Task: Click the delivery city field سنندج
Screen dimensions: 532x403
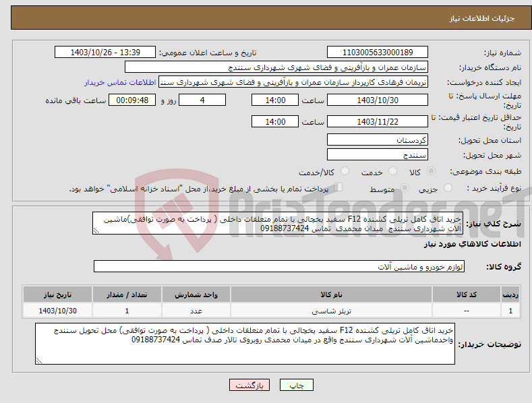Action: 378,155
